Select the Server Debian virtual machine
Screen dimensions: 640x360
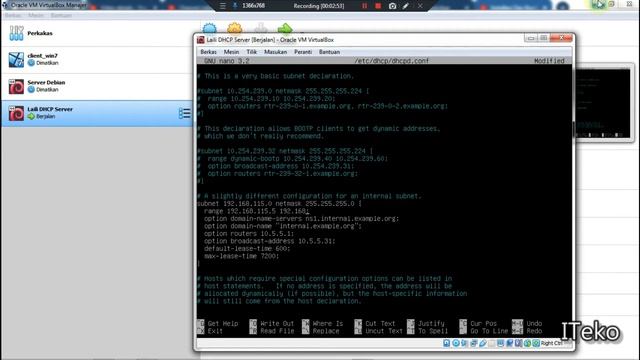pyautogui.click(x=97, y=86)
